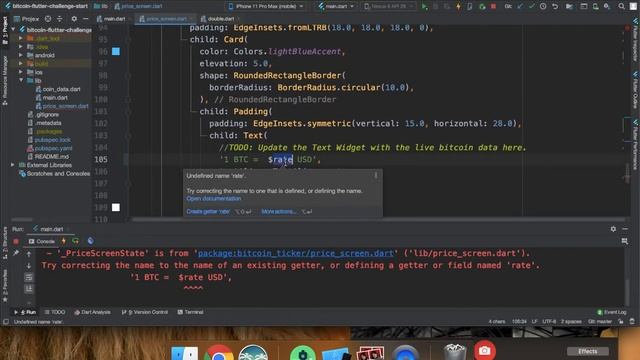The height and width of the screenshot is (360, 640).
Task: Click the red camera app in the Dock
Action: point(484,351)
